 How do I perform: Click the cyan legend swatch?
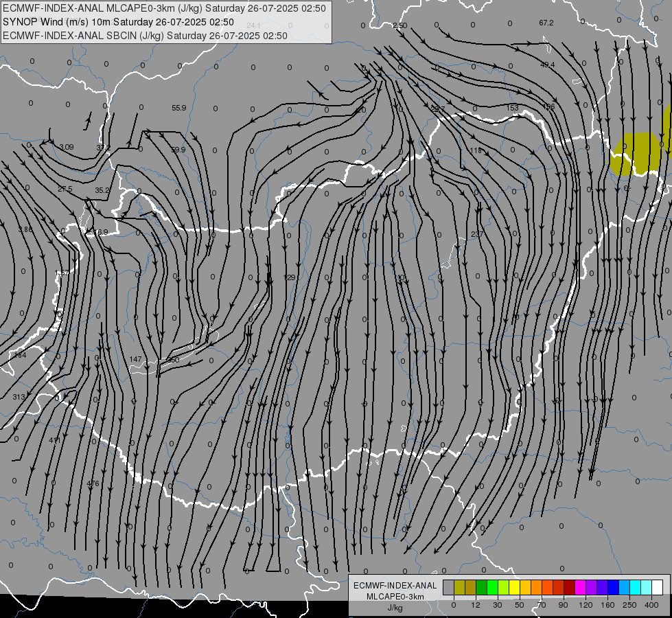(636, 587)
